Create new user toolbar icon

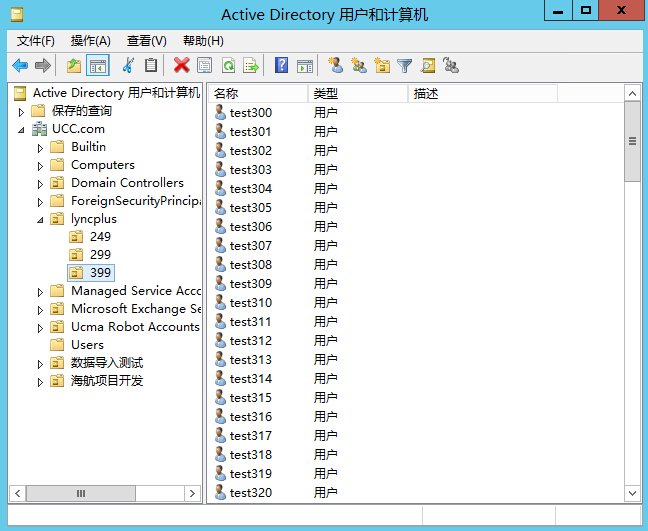click(336, 65)
